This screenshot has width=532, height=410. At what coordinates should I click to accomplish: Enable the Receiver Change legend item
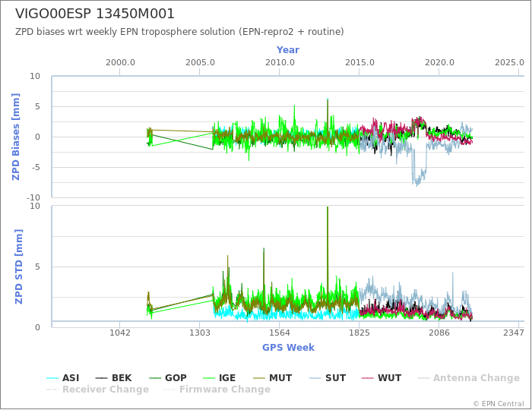coord(98,389)
